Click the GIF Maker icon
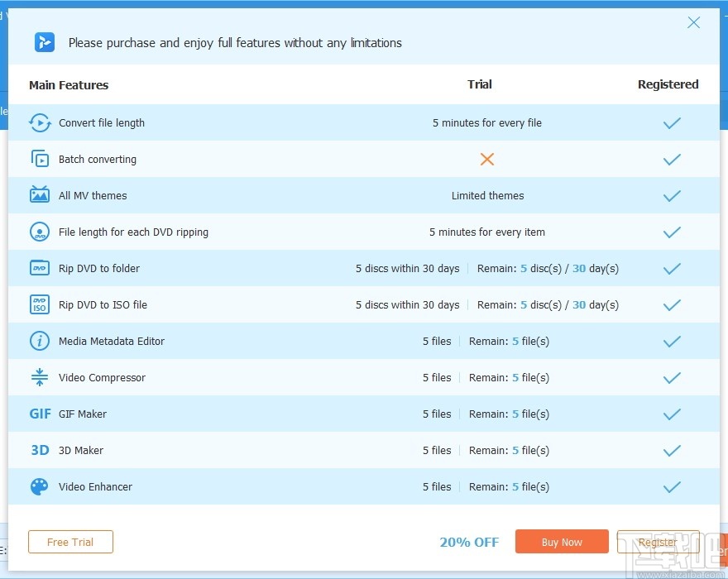 tap(40, 414)
